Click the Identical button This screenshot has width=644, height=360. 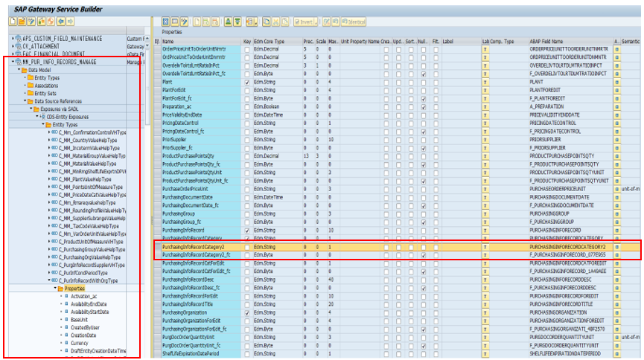pyautogui.click(x=354, y=22)
